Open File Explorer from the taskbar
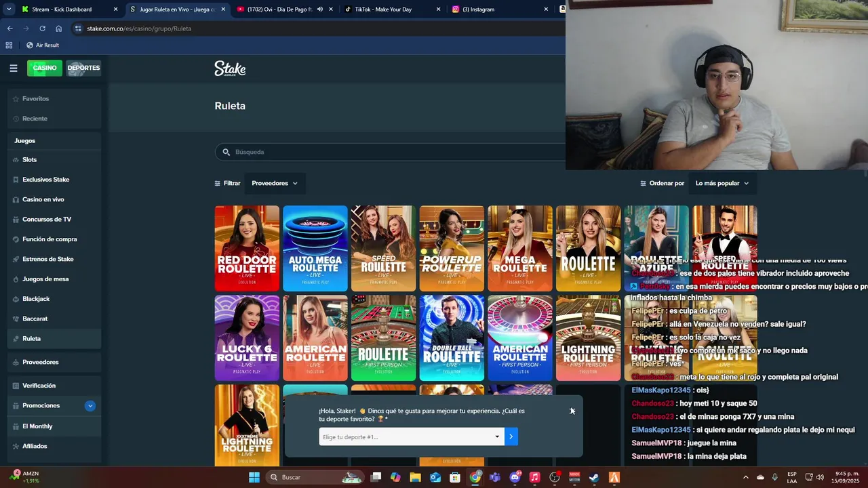 [415, 477]
